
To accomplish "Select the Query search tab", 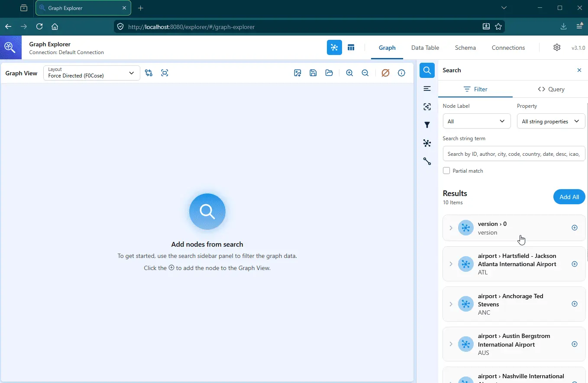I will pyautogui.click(x=551, y=89).
